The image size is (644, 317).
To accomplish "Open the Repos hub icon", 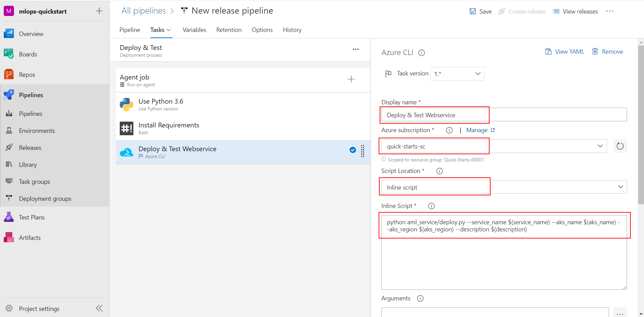I will (x=9, y=74).
